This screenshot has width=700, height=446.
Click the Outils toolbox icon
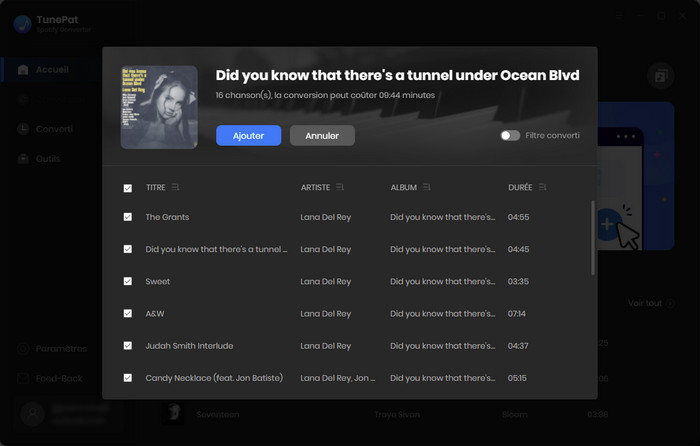[23, 159]
